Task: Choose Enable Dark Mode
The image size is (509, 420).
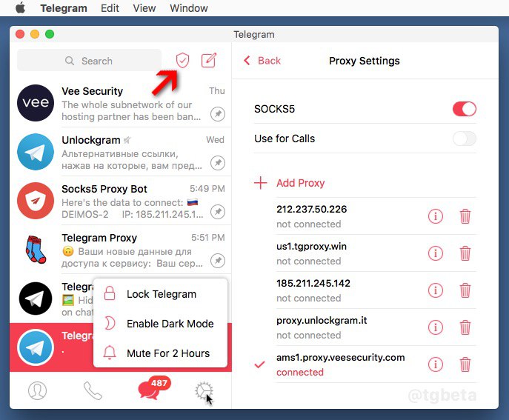Action: click(160, 324)
